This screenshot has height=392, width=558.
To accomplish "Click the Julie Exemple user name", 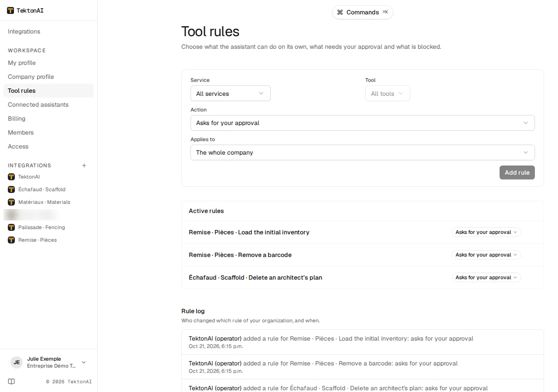I will (44, 359).
